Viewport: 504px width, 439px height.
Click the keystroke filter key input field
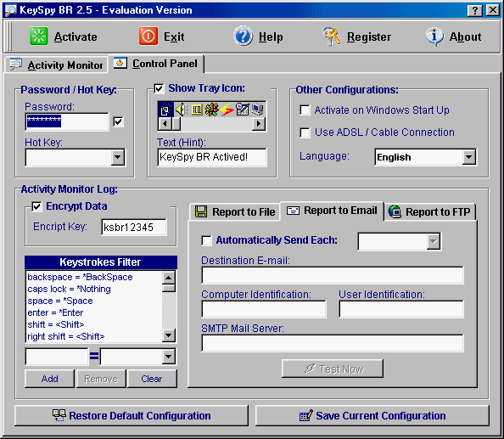57,357
